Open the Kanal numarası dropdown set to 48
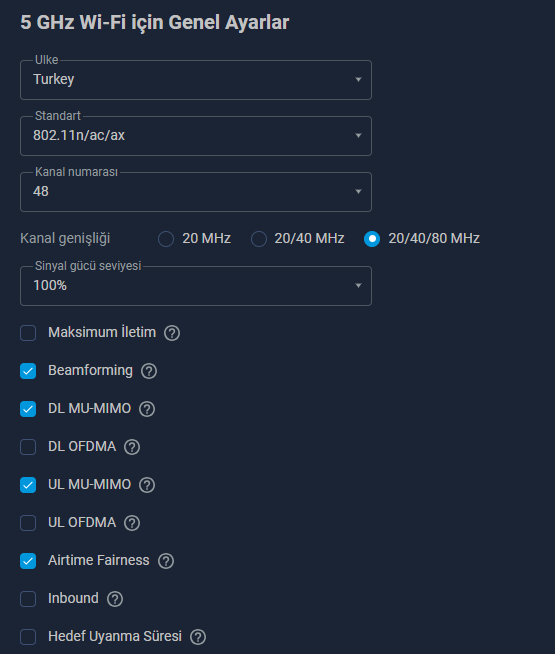This screenshot has height=654, width=555. point(196,191)
